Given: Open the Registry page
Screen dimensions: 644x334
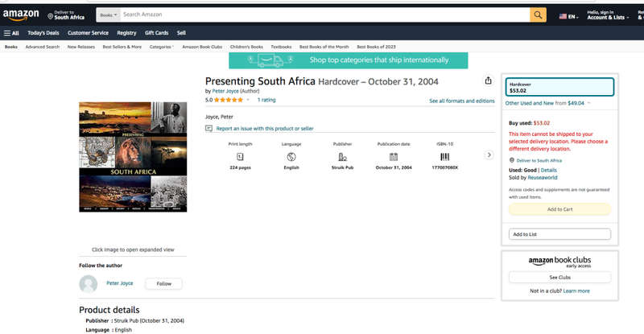Looking at the screenshot, I should 126,33.
